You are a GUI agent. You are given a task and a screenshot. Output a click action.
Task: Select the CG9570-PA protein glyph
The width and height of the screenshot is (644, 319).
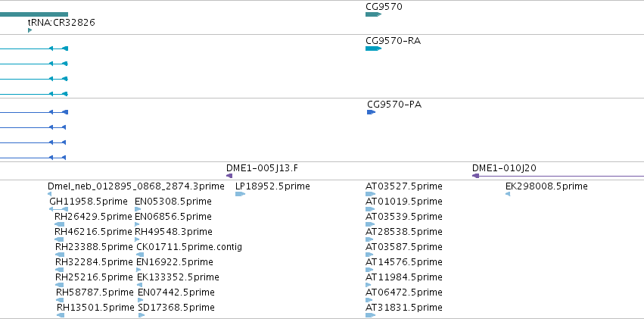tap(372, 112)
